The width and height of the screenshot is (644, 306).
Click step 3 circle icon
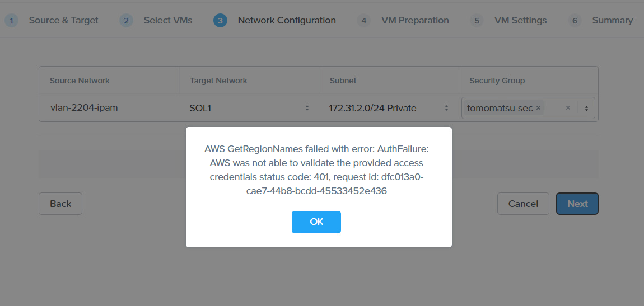(221, 21)
